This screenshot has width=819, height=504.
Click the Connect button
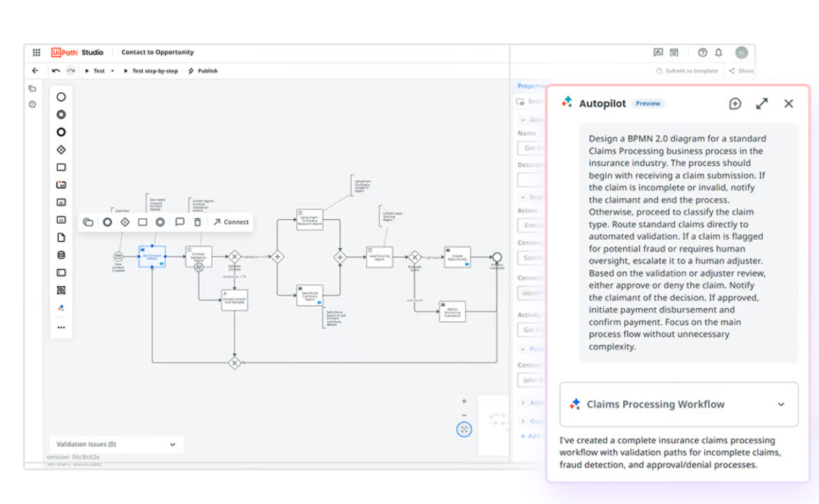tap(231, 222)
